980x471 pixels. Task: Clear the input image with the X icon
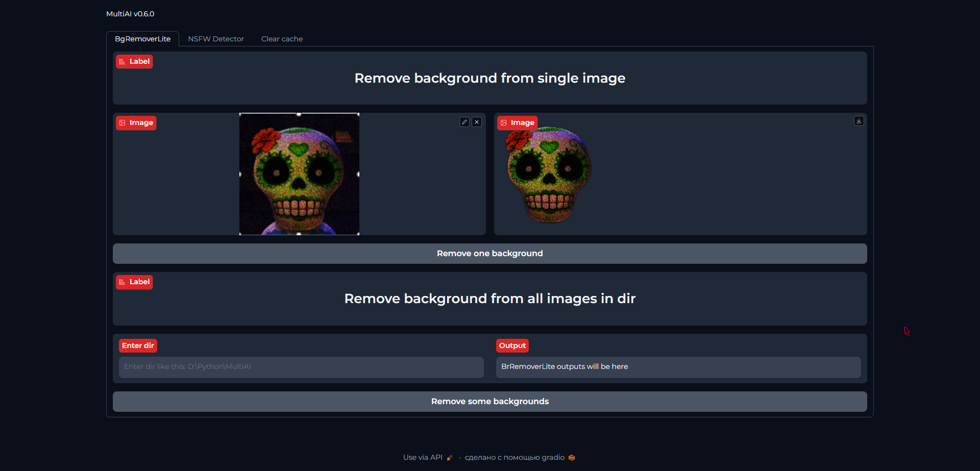coord(477,122)
